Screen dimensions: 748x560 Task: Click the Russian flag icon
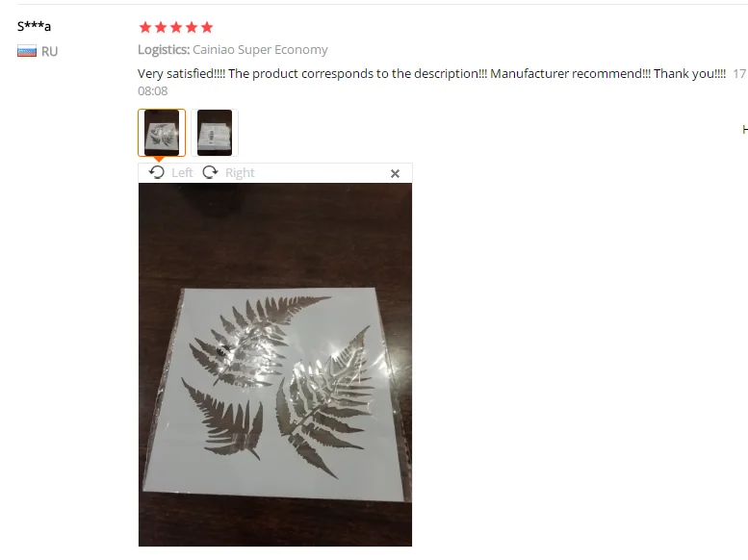pos(27,51)
